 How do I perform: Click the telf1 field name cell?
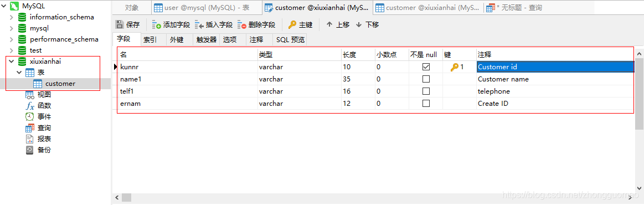pyautogui.click(x=188, y=91)
